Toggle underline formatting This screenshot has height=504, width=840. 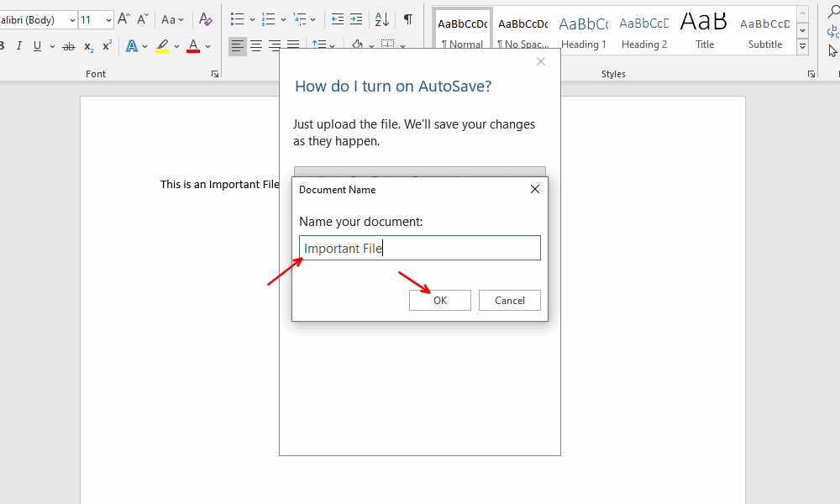tap(36, 46)
